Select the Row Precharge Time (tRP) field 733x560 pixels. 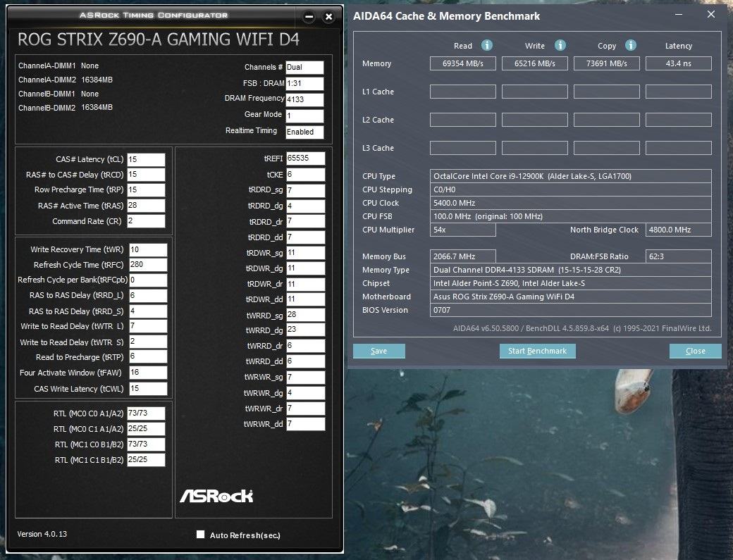[x=146, y=189]
